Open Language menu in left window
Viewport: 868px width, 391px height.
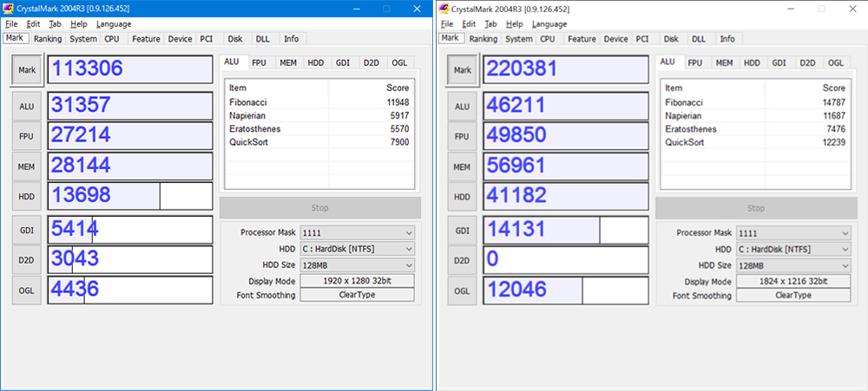click(114, 23)
